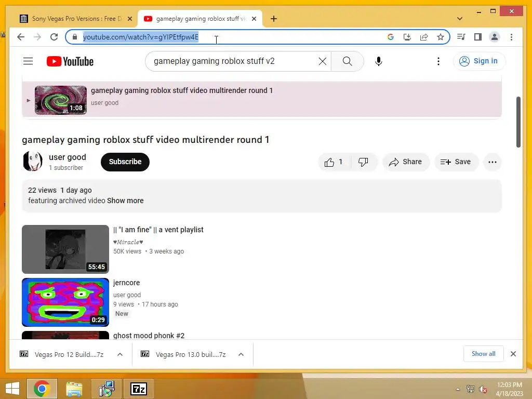Open more actions ellipsis beside Save
This screenshot has width=532, height=399.
pyautogui.click(x=493, y=162)
